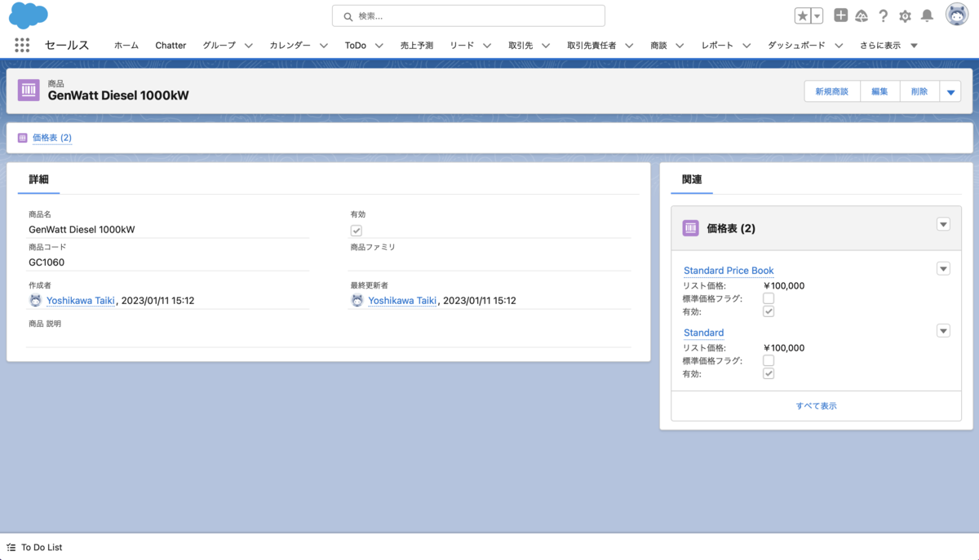Open the App Launcher grid icon
This screenshot has height=560, width=979.
(x=22, y=45)
